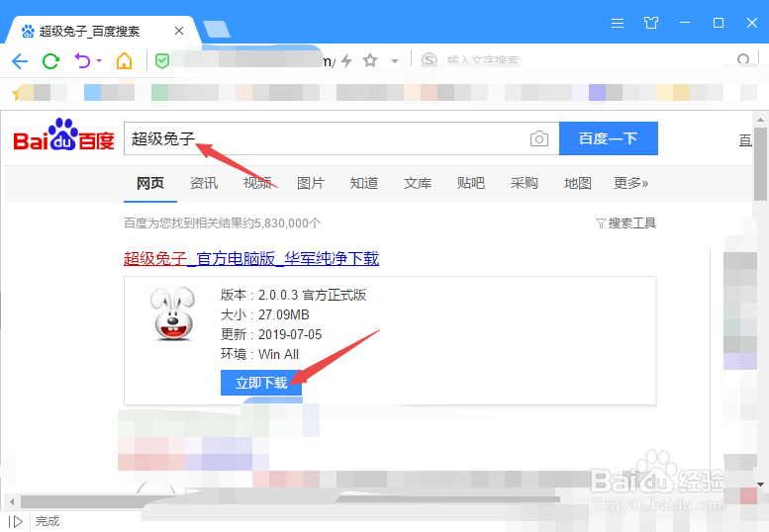The image size is (769, 532).
Task: Bookmark page with the star icon
Action: [370, 60]
